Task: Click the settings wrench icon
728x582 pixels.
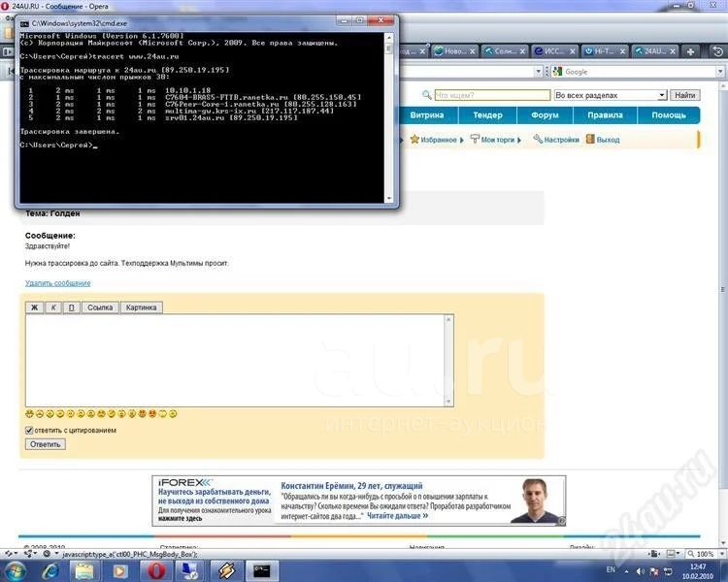Action: 538,139
